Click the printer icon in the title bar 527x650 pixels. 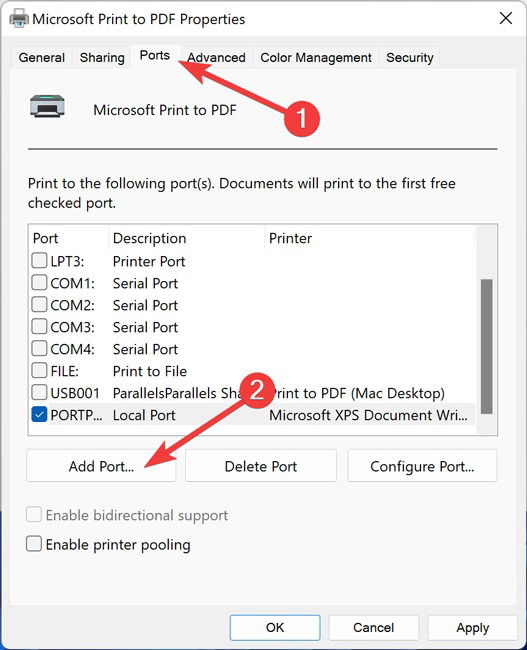pos(19,19)
